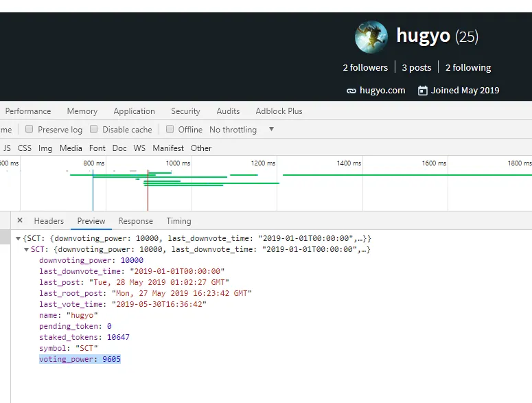
Task: Open the No throttling dropdown
Action: click(241, 130)
